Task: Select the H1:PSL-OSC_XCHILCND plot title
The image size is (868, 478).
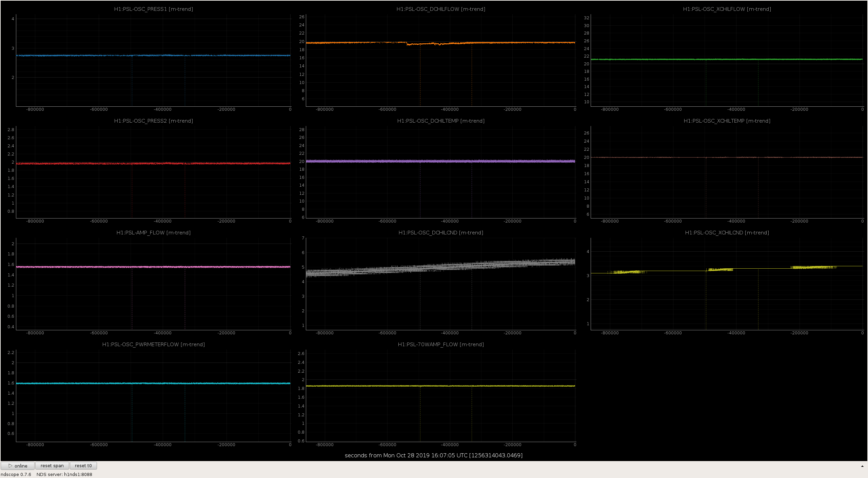Action: [x=727, y=233]
